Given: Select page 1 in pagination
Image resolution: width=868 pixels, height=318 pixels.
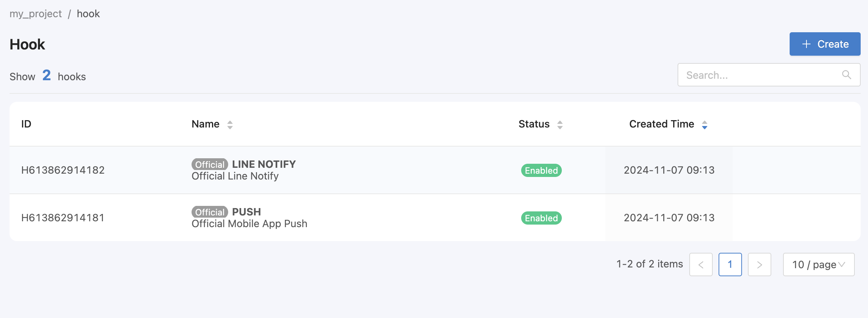Looking at the screenshot, I should click(730, 265).
